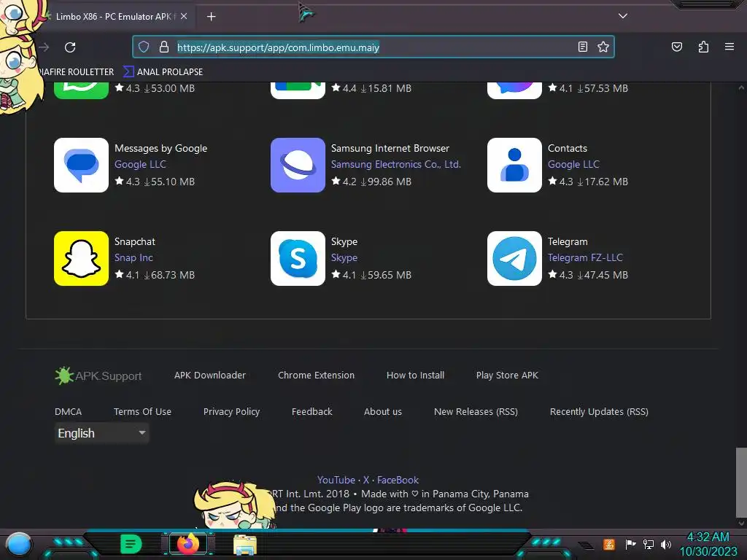The image size is (747, 560).
Task: Open the Messages by Google title
Action: tap(160, 148)
